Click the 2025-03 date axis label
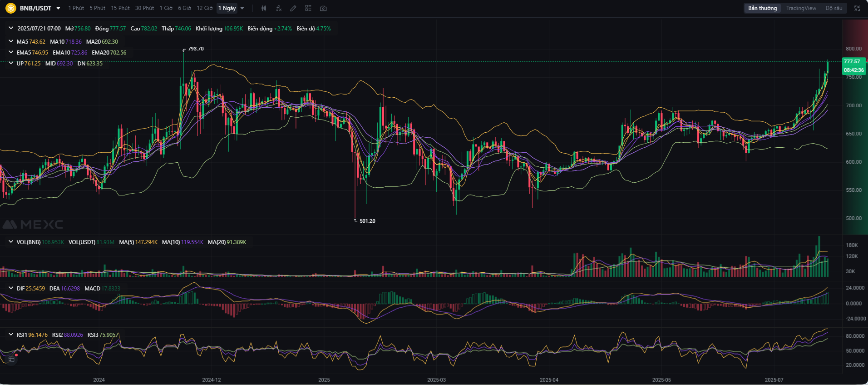The image size is (868, 385). (x=437, y=380)
